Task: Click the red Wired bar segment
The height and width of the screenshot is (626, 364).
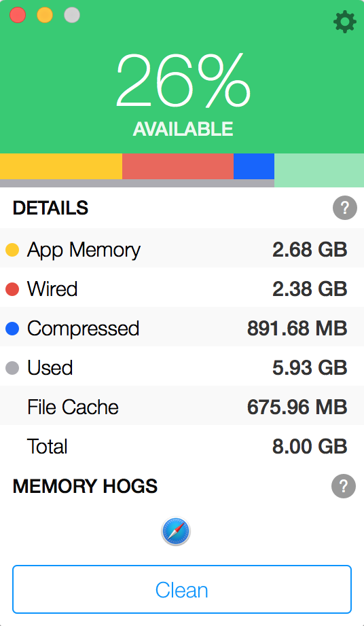Action: (178, 166)
